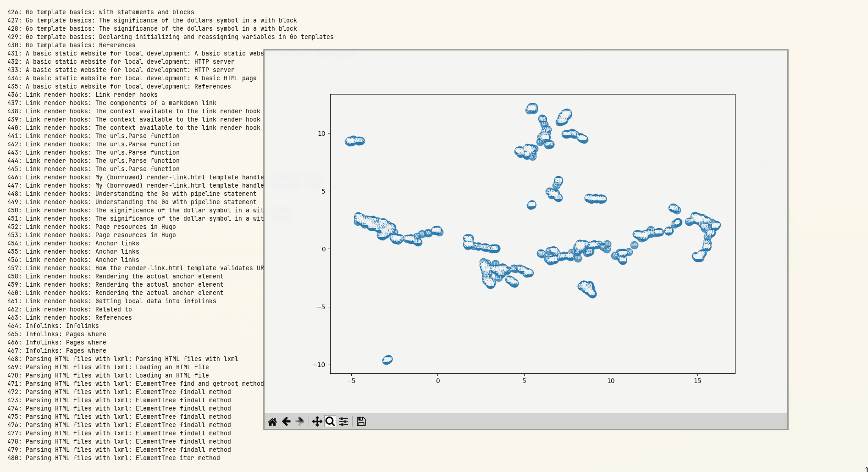The height and width of the screenshot is (472, 868).
Task: Click the Forward navigation arrow
Action: click(300, 421)
